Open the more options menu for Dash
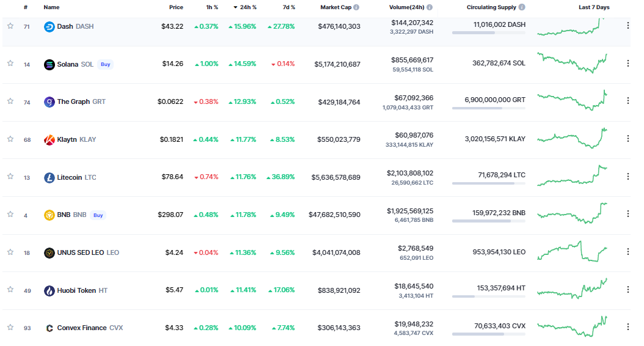The image size is (644, 346). (x=628, y=26)
